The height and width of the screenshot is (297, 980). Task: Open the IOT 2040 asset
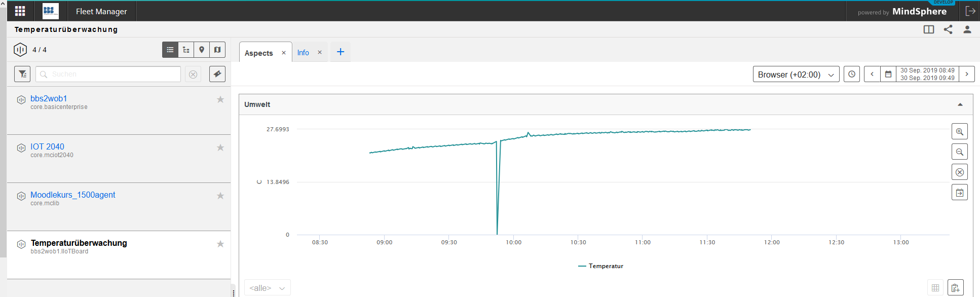coord(47,146)
